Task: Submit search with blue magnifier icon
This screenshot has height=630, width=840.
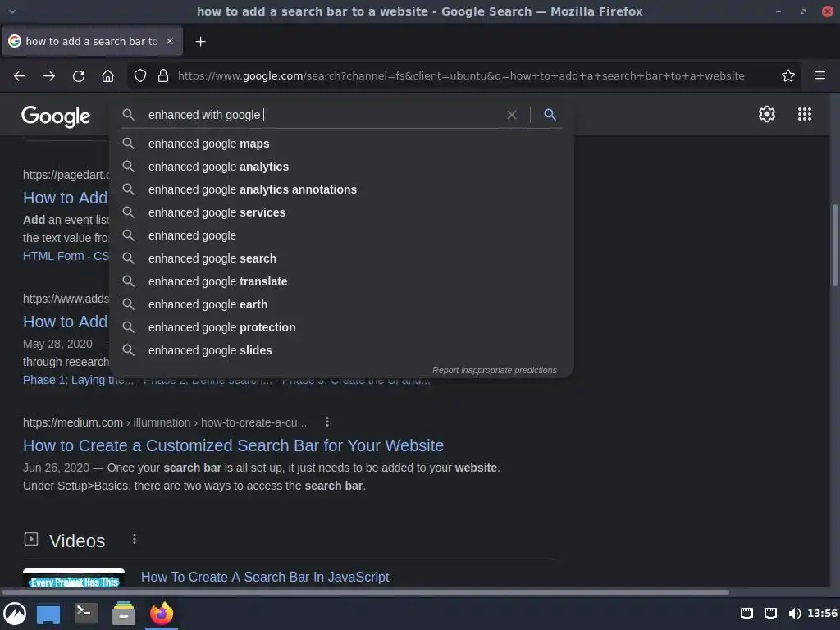Action: 550,114
